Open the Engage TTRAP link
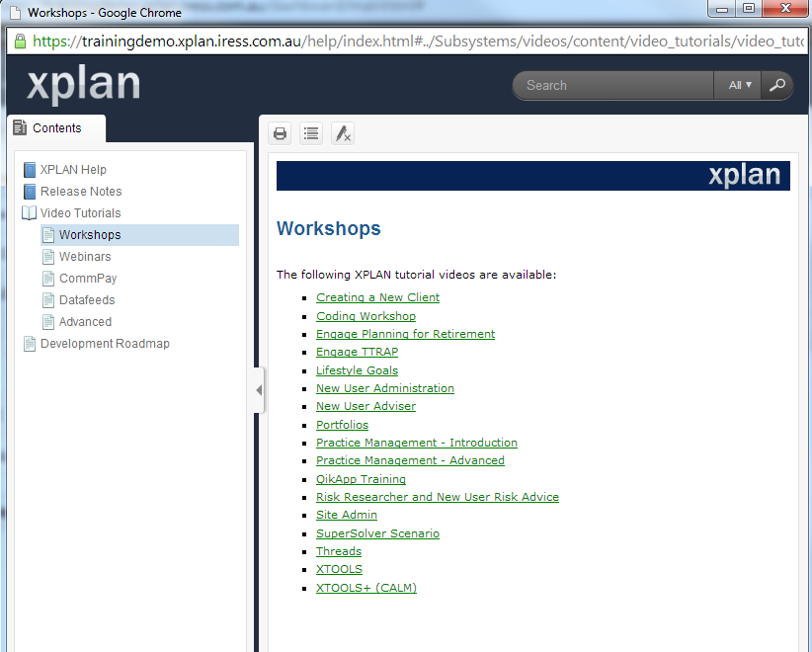Image resolution: width=812 pixels, height=652 pixels. point(358,352)
